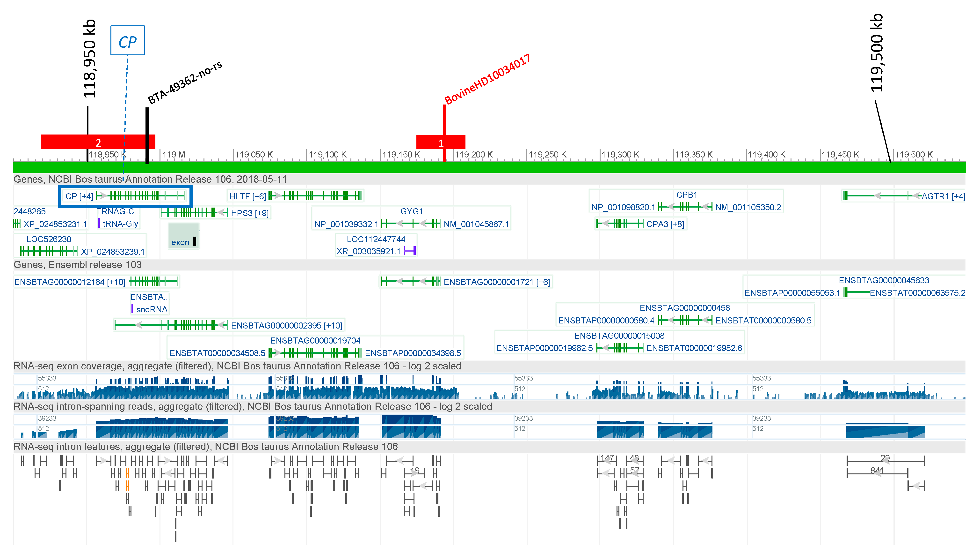The image size is (980, 554).
Task: Click the black exon feature block
Action: point(194,241)
